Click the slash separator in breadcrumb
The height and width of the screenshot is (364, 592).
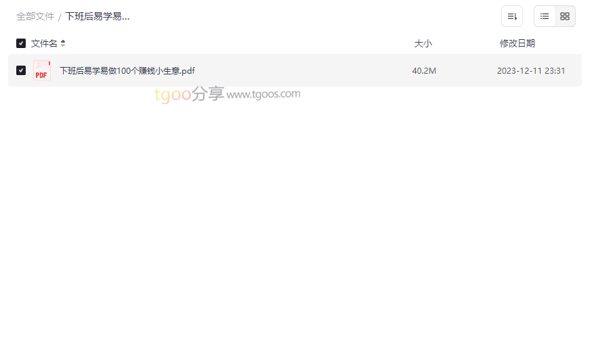pos(60,17)
